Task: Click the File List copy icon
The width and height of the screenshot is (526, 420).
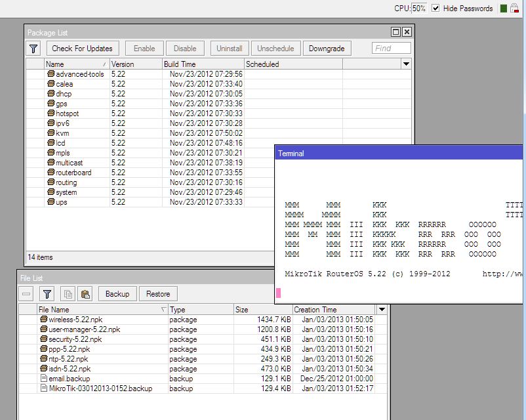Action: [68, 294]
